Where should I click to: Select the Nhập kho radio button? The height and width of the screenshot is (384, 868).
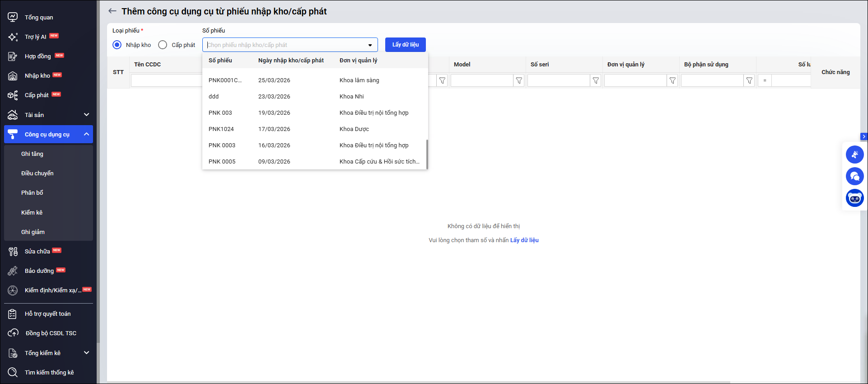coord(117,45)
